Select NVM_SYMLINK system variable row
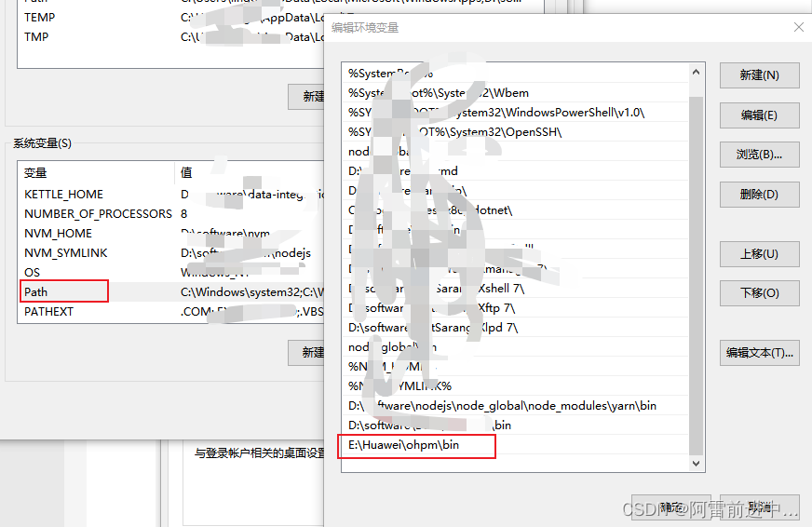 point(171,252)
